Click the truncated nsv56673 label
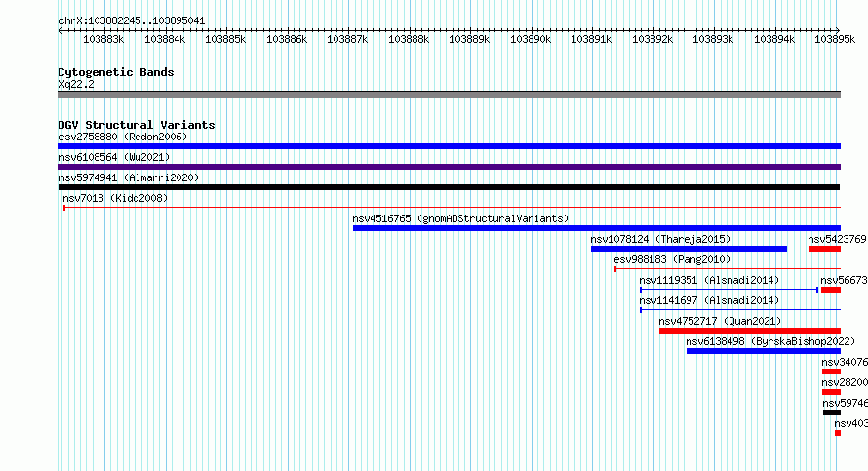This screenshot has height=471, width=868. (844, 280)
